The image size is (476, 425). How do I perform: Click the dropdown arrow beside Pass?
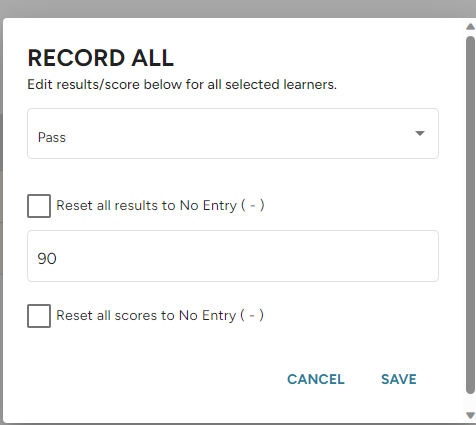tap(420, 133)
